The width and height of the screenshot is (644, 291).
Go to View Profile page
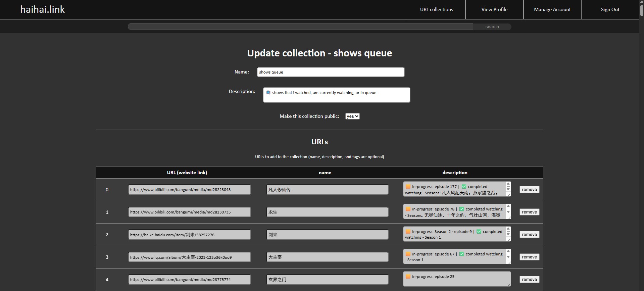tap(494, 9)
